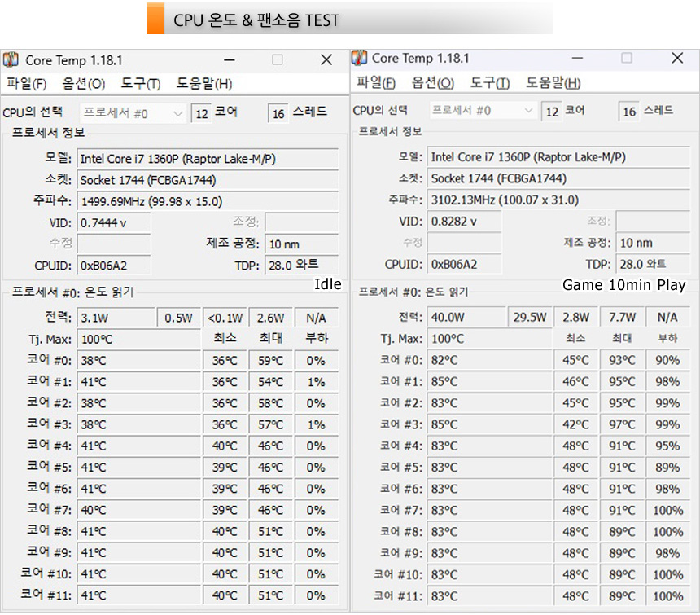Click 코어 #3 min 42°C in right window
This screenshot has height=615, width=700.
click(576, 424)
